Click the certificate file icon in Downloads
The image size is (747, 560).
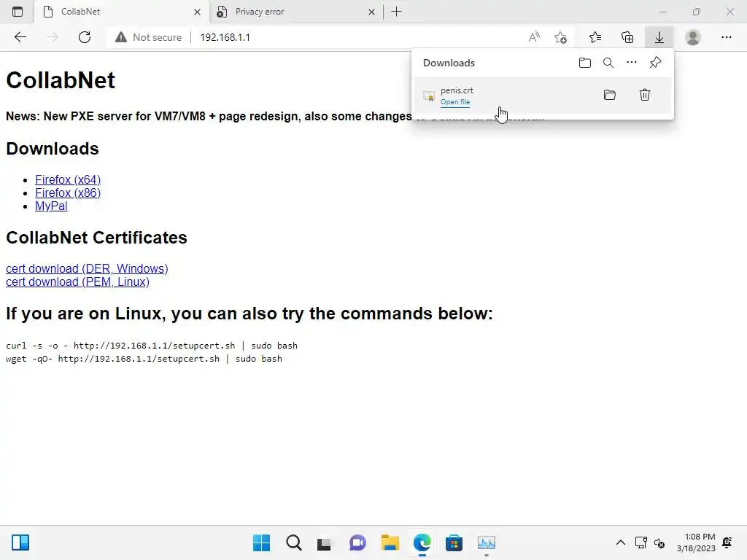pyautogui.click(x=429, y=96)
